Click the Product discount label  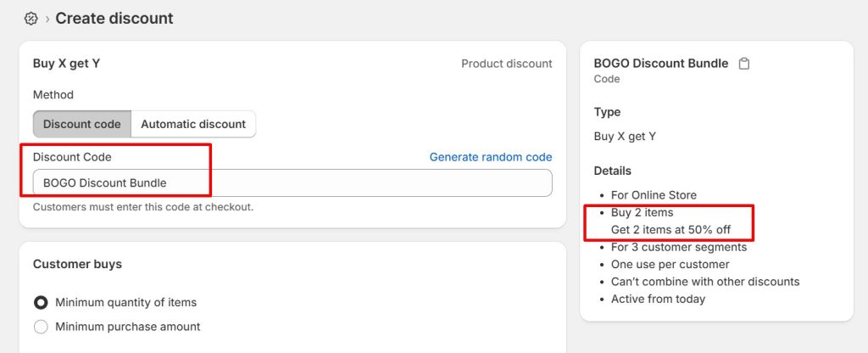[x=506, y=64]
